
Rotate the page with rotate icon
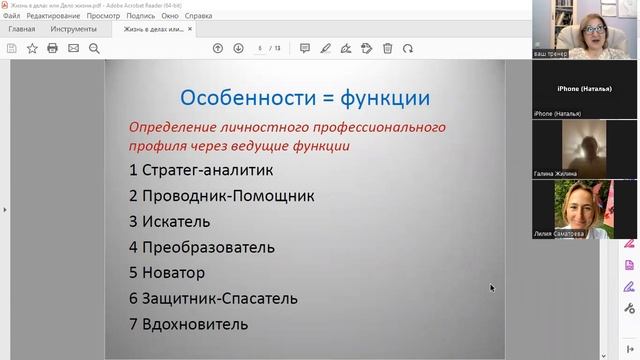[408, 49]
